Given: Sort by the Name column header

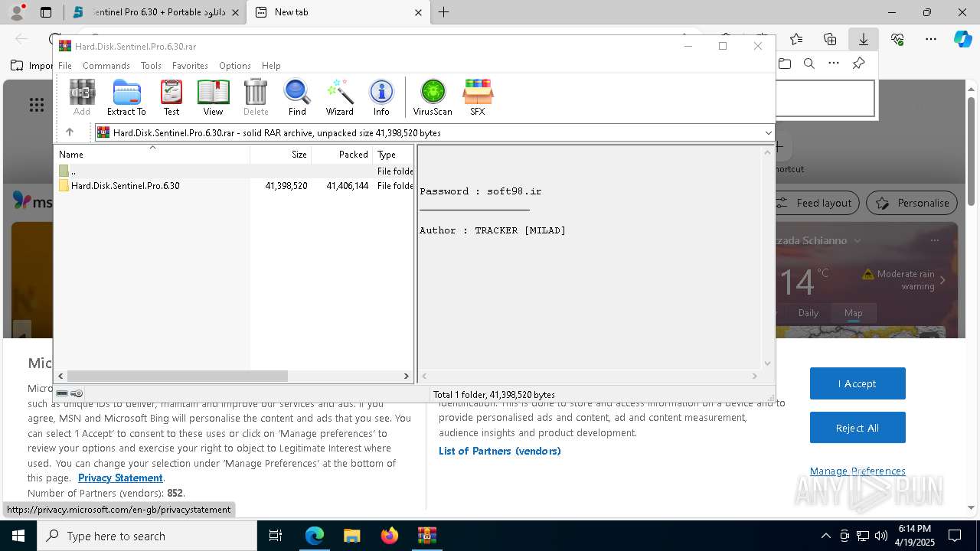Looking at the screenshot, I should click(153, 155).
